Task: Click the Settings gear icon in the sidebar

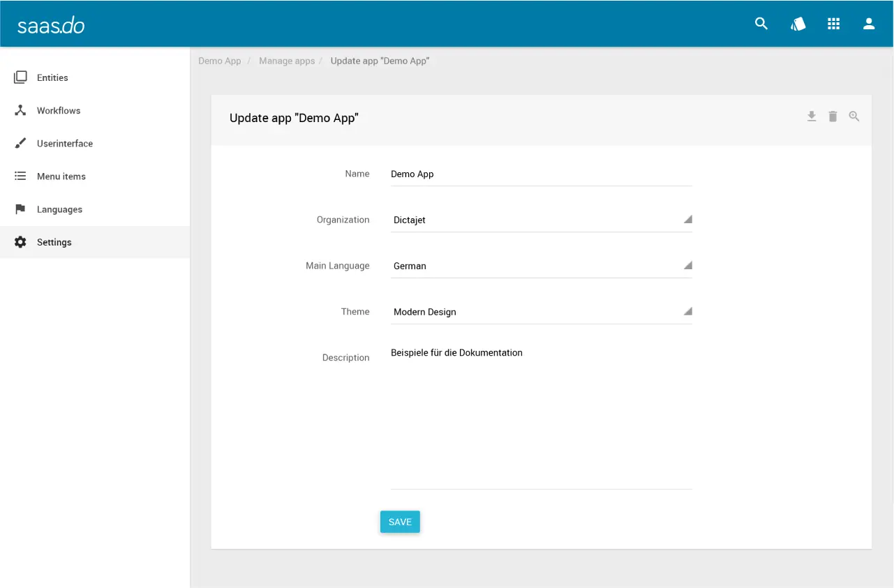Action: (x=20, y=242)
